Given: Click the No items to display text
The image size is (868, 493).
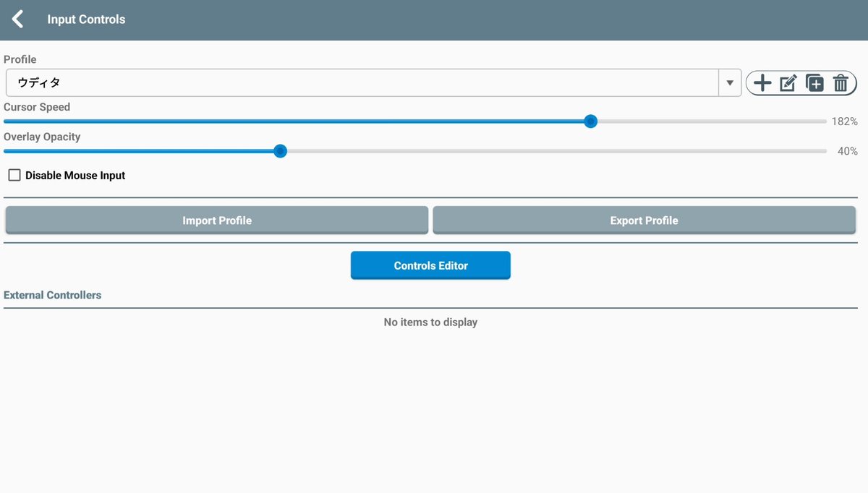Looking at the screenshot, I should click(430, 322).
